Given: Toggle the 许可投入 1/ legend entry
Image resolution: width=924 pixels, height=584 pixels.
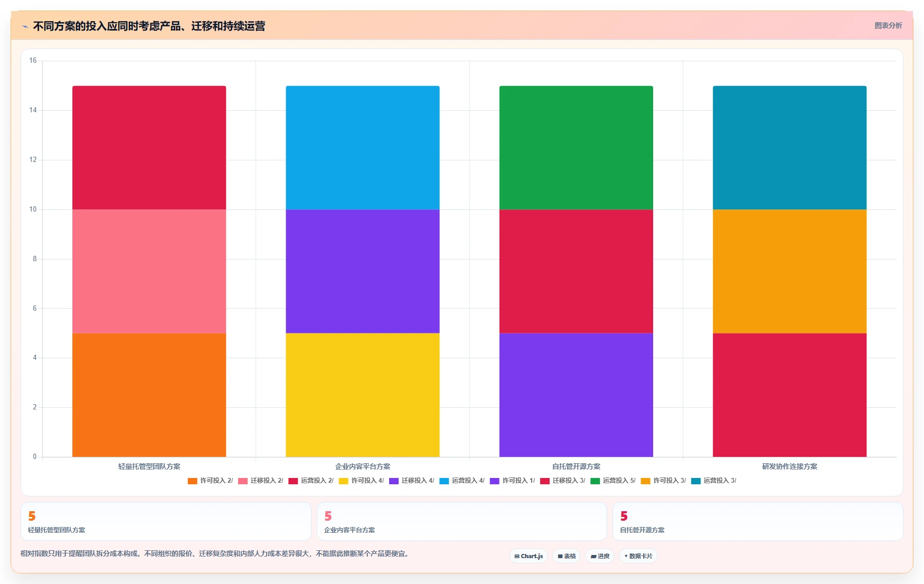Looking at the screenshot, I should pyautogui.click(x=513, y=481).
